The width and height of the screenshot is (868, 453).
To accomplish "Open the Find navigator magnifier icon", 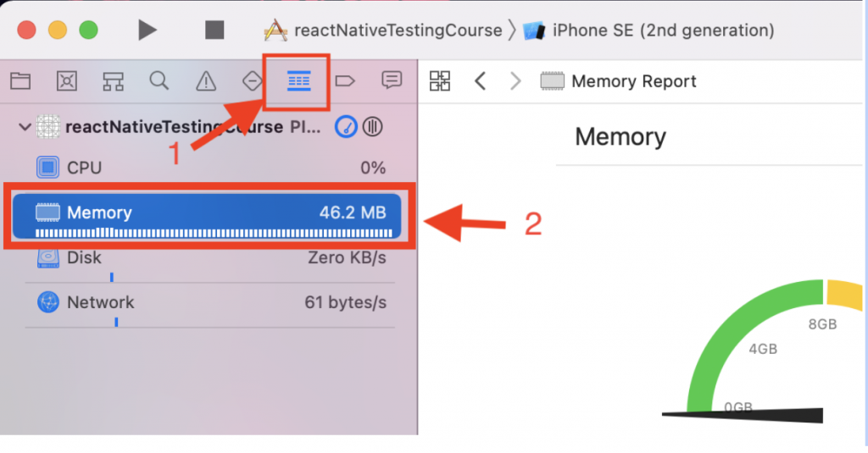I will coord(159,81).
